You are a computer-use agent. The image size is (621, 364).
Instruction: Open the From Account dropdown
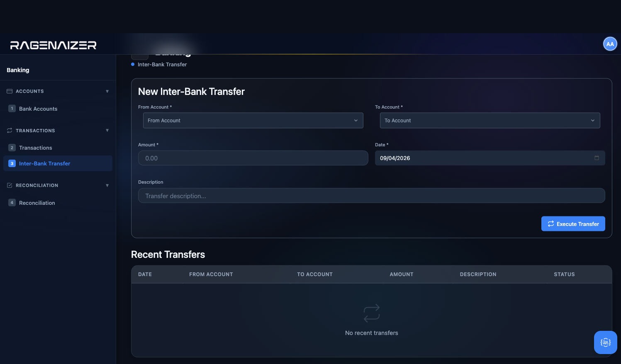(253, 121)
